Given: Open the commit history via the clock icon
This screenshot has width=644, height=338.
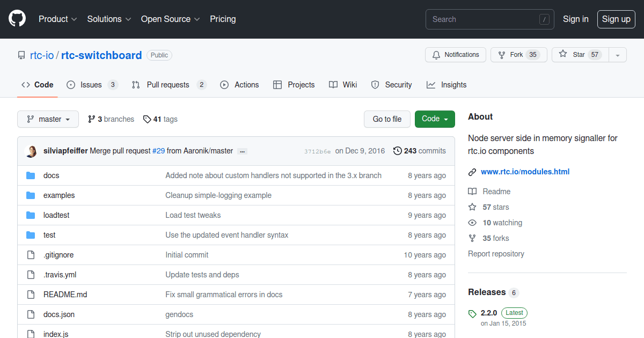Looking at the screenshot, I should click(x=398, y=151).
